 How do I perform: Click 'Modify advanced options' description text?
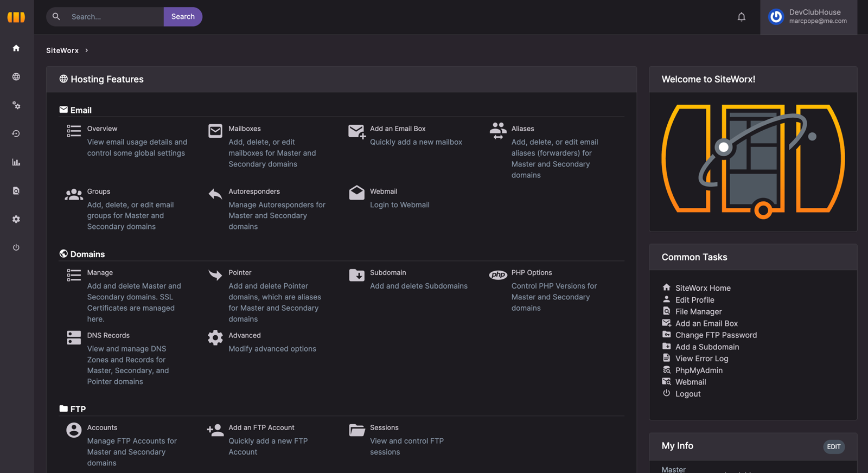(272, 349)
